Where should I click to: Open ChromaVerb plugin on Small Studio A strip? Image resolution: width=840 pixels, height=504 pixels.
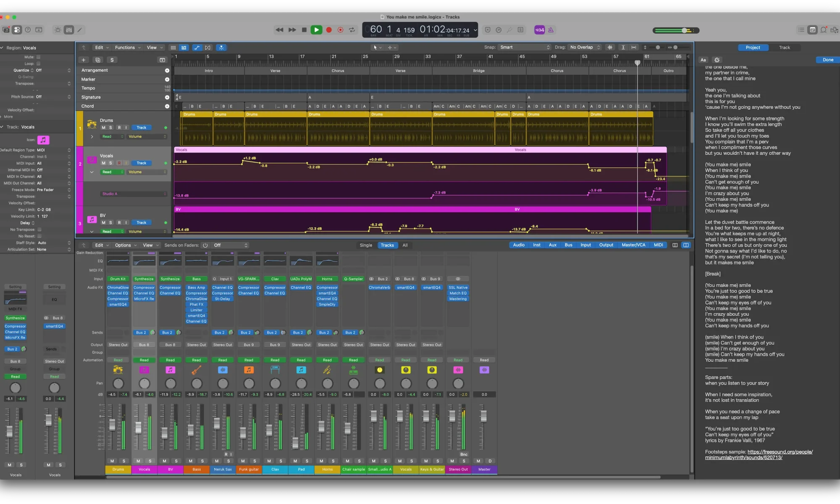[379, 288]
